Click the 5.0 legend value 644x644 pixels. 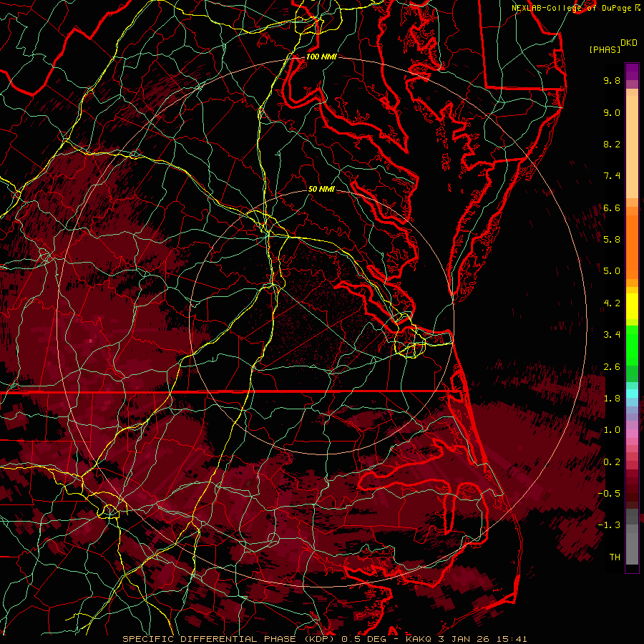tap(612, 271)
